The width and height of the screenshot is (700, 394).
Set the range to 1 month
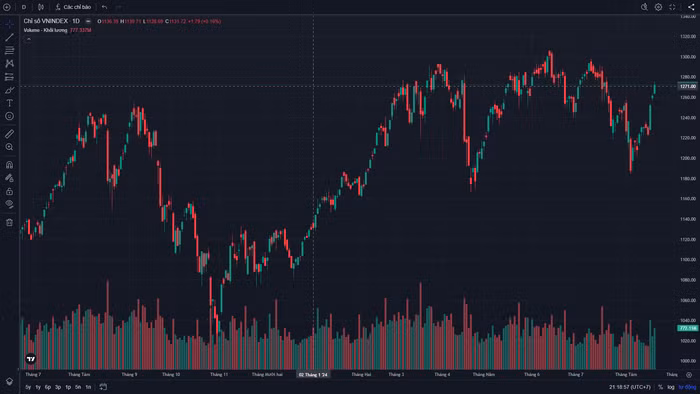[68, 387]
